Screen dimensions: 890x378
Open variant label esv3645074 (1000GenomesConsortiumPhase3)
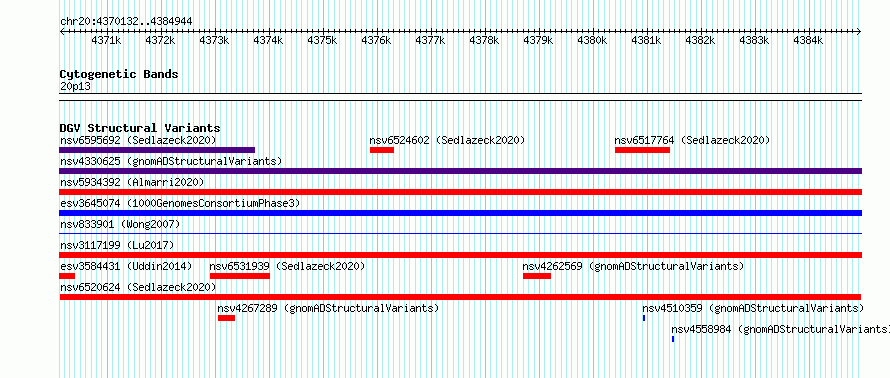coord(180,203)
